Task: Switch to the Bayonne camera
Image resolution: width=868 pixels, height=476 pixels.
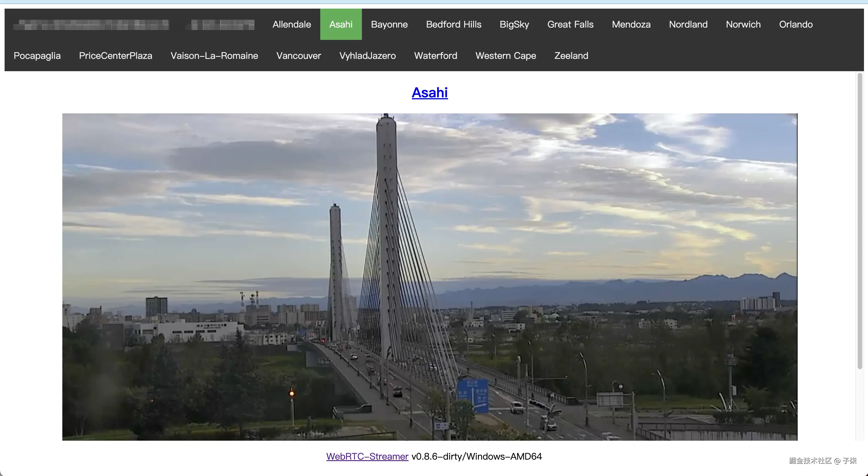Action: tap(389, 24)
